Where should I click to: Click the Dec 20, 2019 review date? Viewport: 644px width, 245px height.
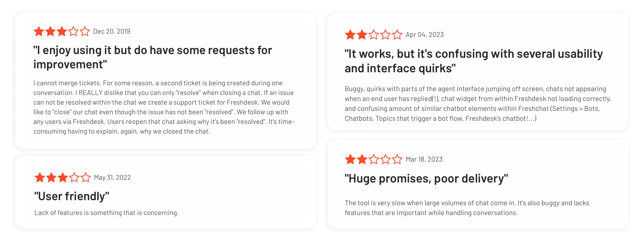[x=112, y=31]
